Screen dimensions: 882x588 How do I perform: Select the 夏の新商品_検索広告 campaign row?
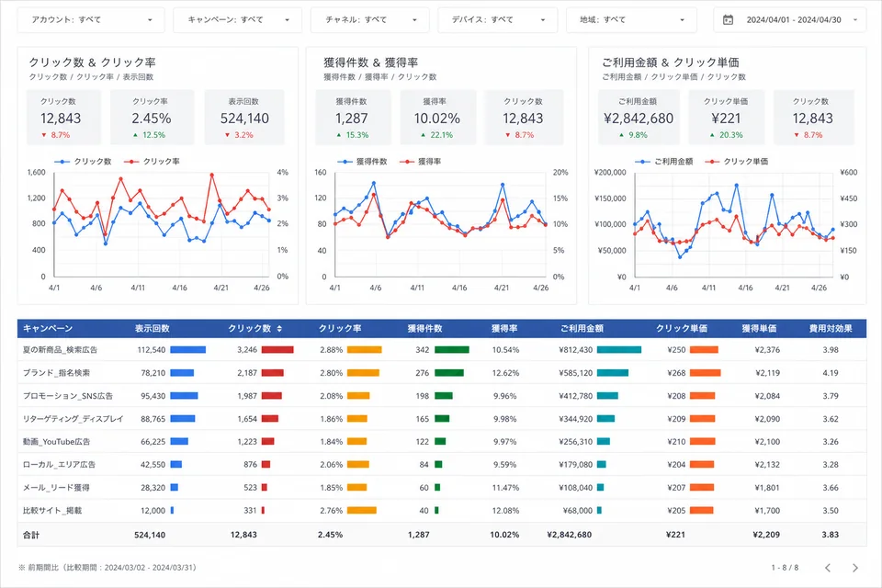pyautogui.click(x=442, y=350)
